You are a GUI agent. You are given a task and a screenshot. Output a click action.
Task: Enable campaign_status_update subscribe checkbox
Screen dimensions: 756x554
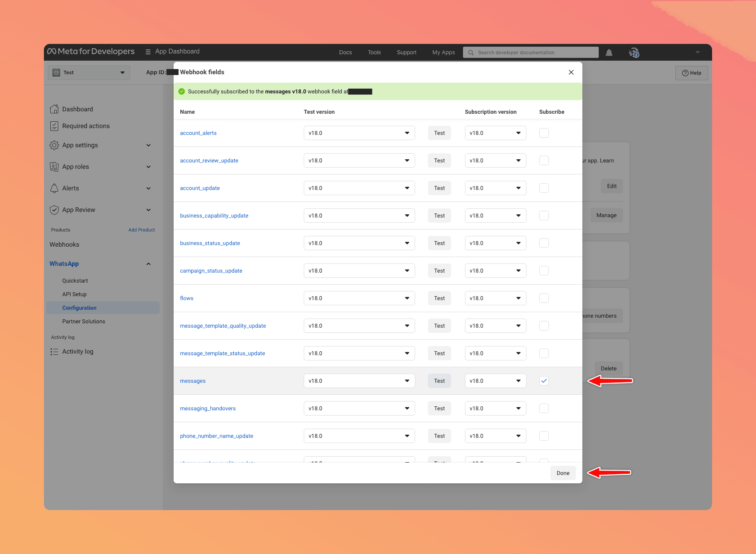click(544, 271)
